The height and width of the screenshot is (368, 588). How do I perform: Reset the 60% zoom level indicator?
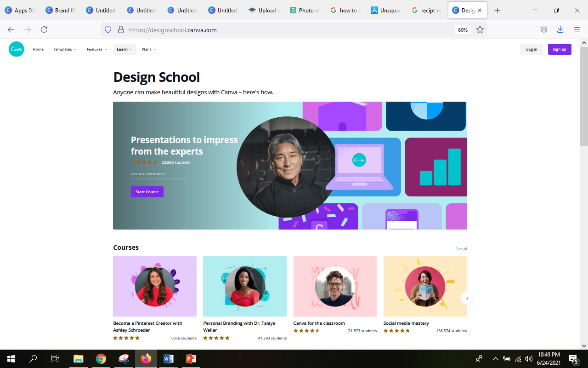463,30
